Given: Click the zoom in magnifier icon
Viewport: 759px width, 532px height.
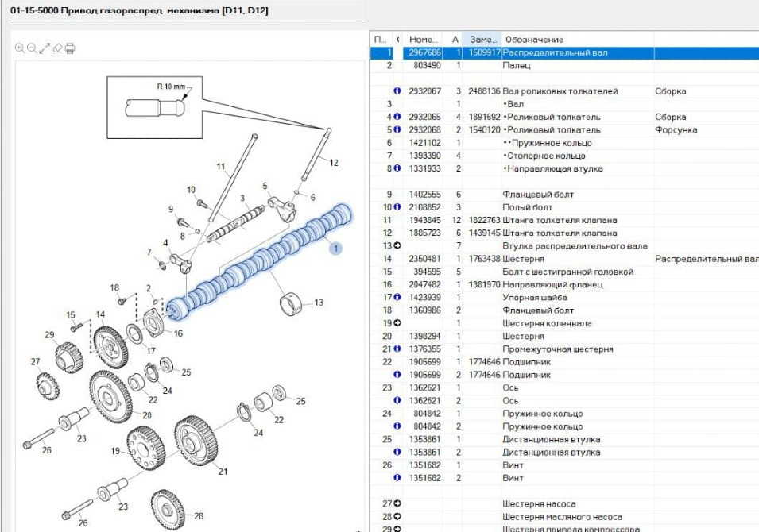Looking at the screenshot, I should pyautogui.click(x=20, y=48).
